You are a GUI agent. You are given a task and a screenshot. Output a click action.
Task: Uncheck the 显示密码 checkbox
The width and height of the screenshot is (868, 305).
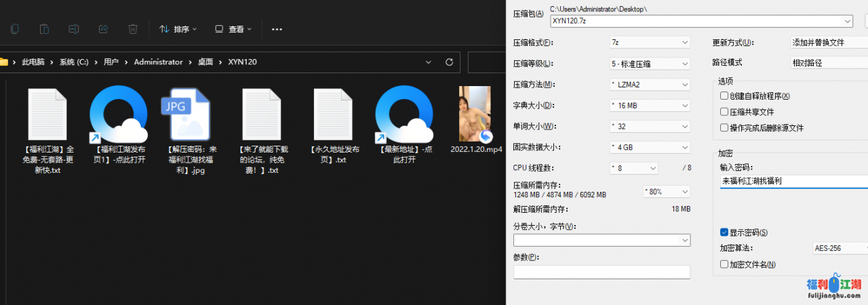724,232
